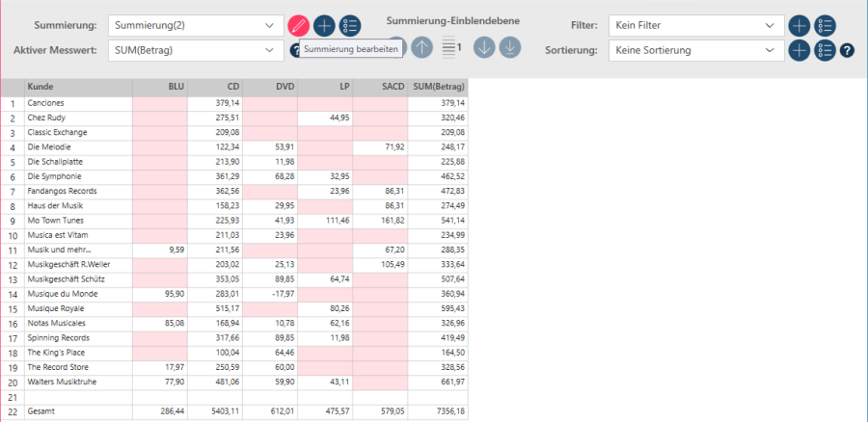Open the Aktiver Messwert SUM(Betrag) dropdown
The image size is (868, 422).
pyautogui.click(x=269, y=50)
